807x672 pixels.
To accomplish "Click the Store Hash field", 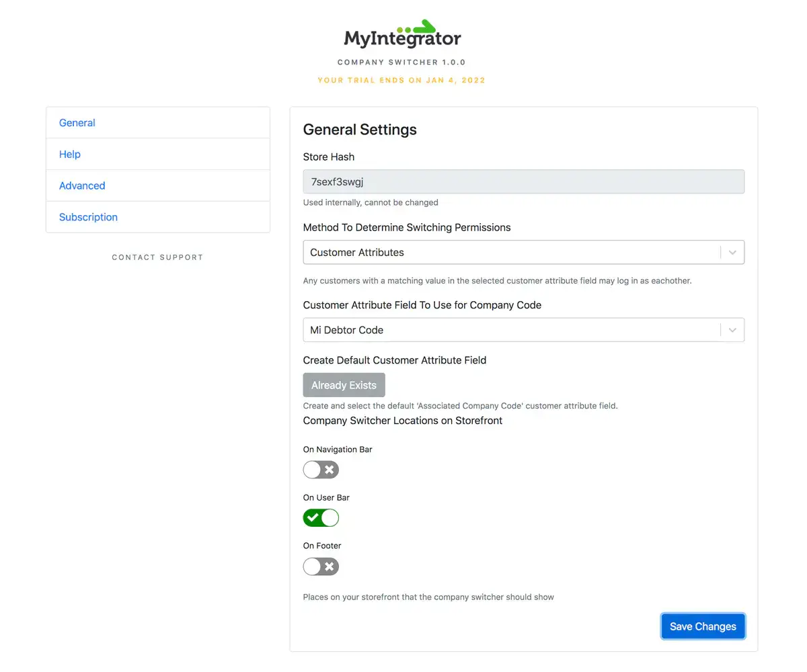I will pyautogui.click(x=523, y=181).
